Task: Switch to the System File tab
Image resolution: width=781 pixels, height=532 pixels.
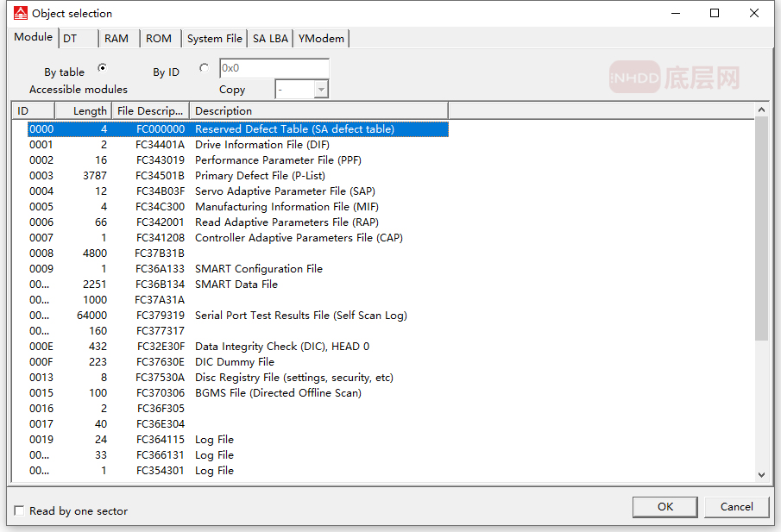Action: 214,39
